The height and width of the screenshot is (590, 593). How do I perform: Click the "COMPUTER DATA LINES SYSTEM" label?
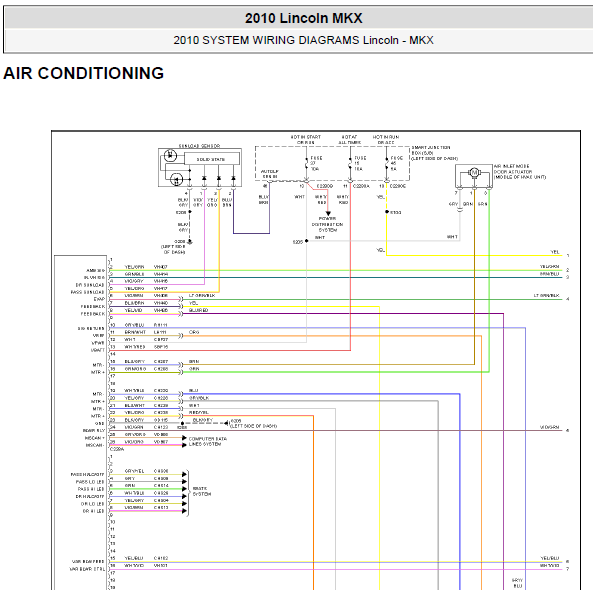tap(208, 441)
